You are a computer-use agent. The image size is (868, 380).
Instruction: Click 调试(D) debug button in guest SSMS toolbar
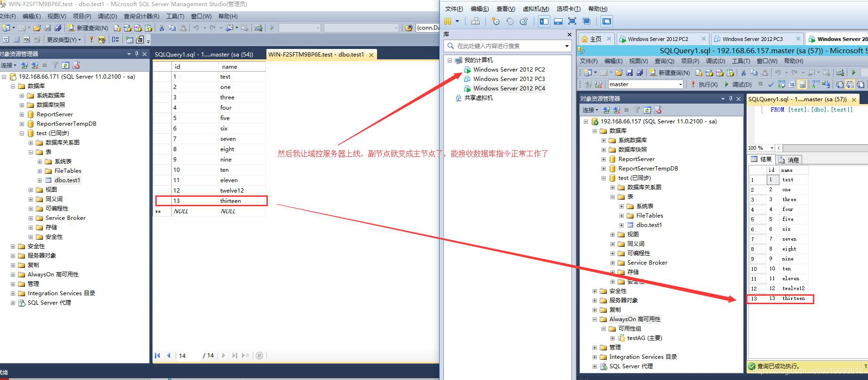(738, 84)
